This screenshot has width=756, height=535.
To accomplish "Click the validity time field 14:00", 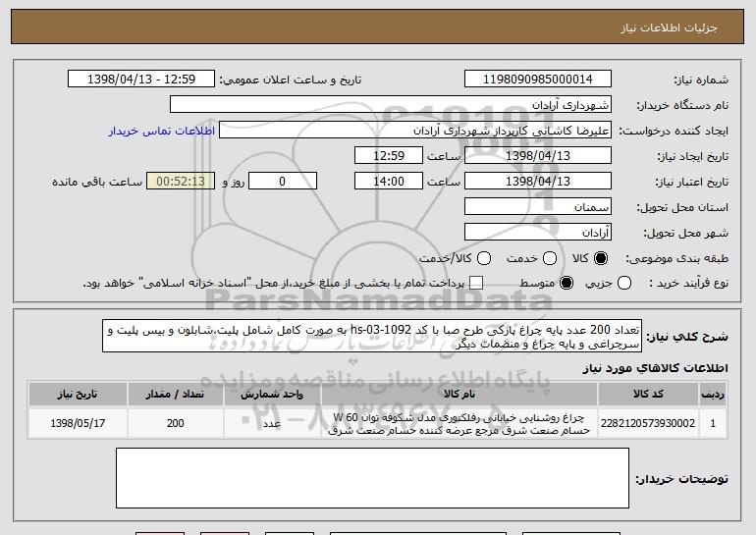I will [x=389, y=182].
